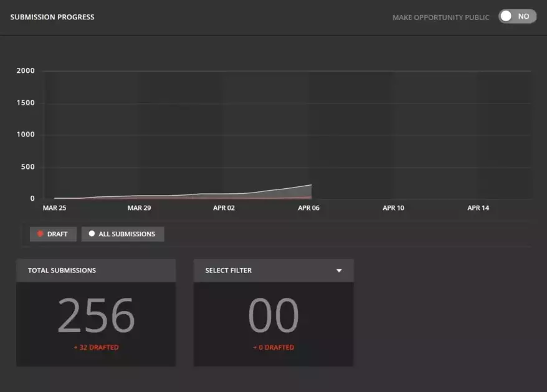The height and width of the screenshot is (392, 547).
Task: Click the + 32 Drafted label
Action: click(96, 347)
